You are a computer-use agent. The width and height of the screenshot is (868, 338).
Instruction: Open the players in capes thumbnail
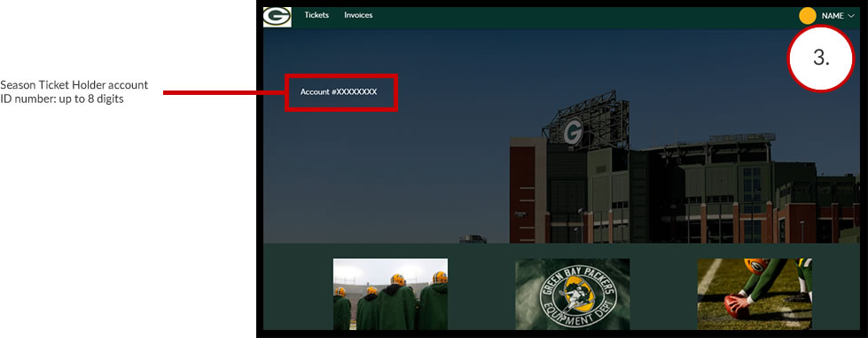[x=390, y=295]
